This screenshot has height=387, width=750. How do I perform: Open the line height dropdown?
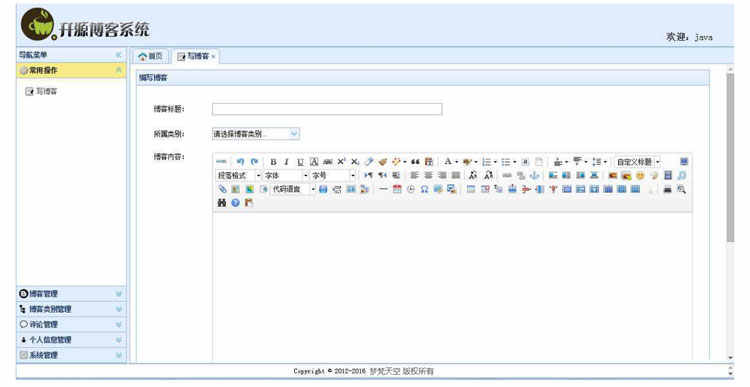pos(599,162)
